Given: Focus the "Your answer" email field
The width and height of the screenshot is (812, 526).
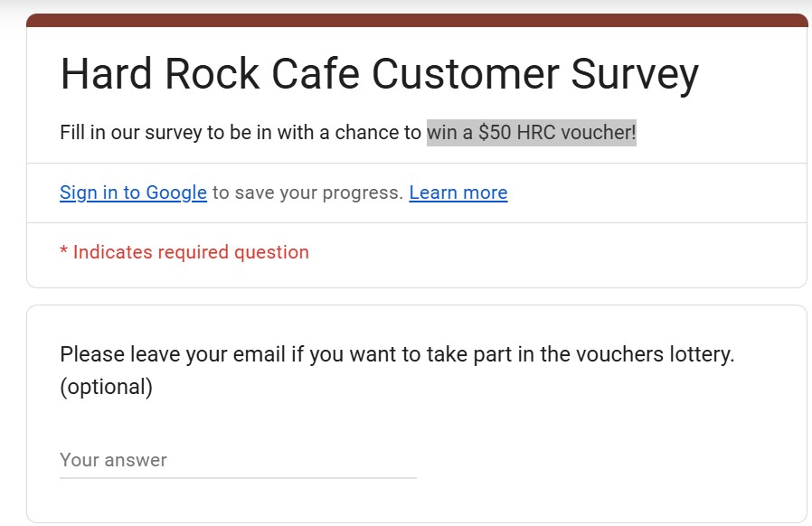Looking at the screenshot, I should [238, 460].
